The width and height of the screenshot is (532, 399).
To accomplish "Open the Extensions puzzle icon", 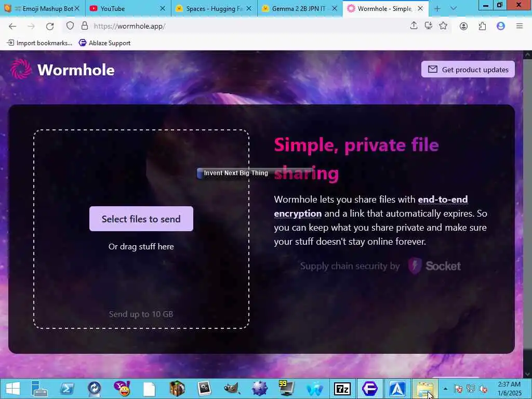I will point(482,26).
